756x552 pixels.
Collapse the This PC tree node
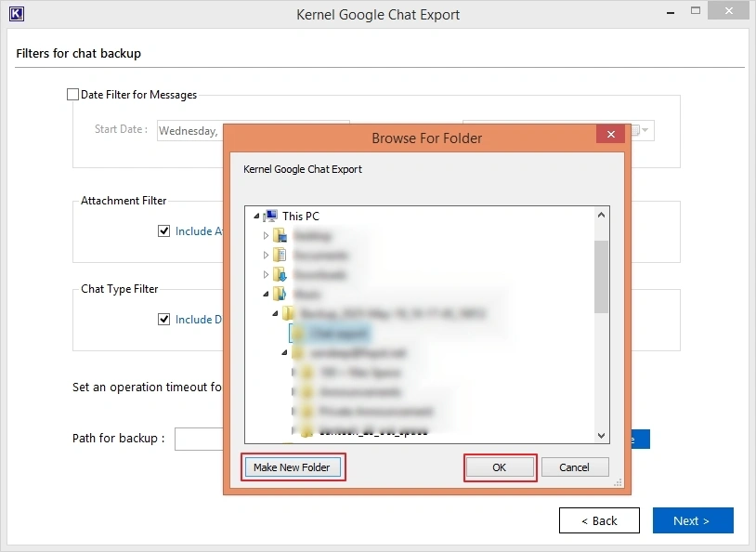tap(256, 217)
